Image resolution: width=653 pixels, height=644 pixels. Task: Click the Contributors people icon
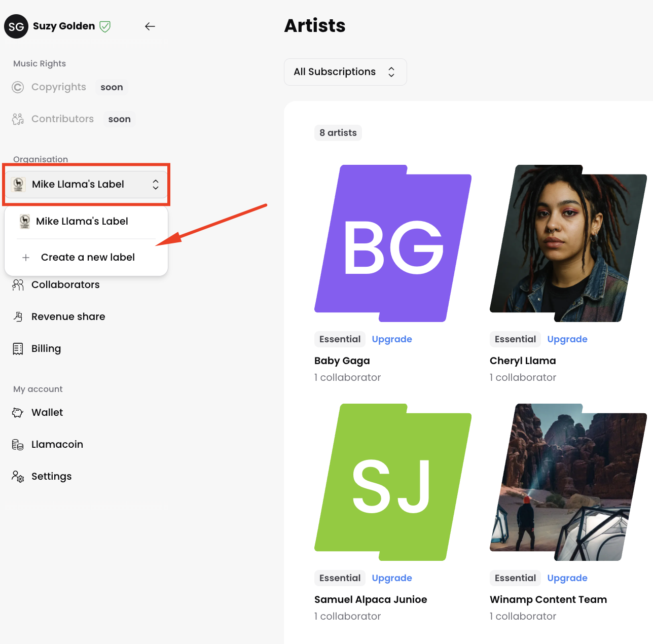pos(18,119)
